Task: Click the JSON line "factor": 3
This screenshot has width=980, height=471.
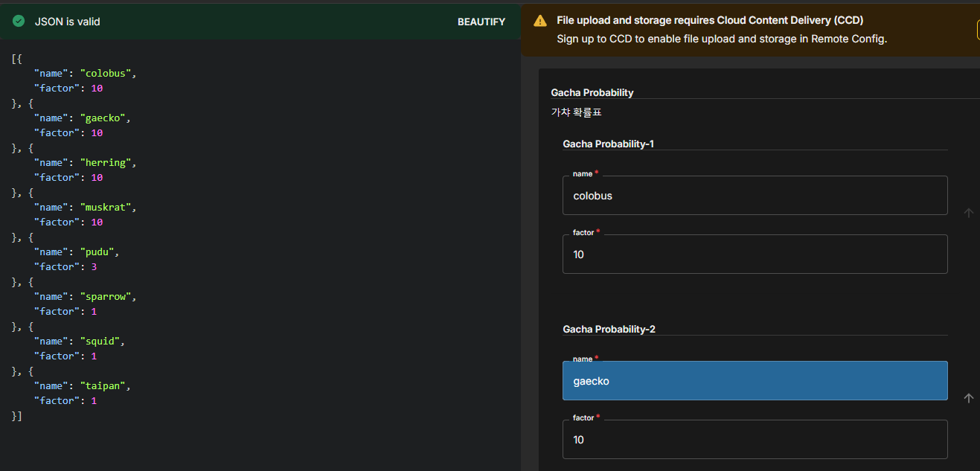Action: point(65,266)
